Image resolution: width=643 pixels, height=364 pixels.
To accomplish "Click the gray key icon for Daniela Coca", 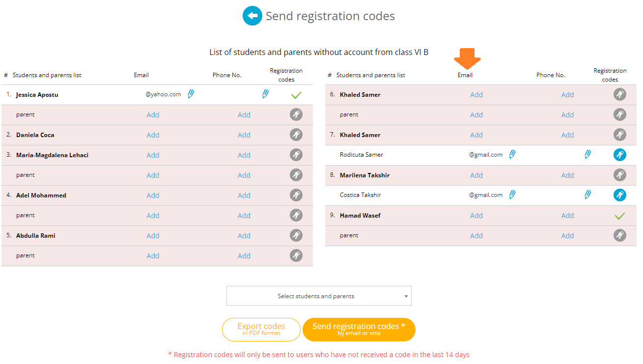I will (x=296, y=135).
